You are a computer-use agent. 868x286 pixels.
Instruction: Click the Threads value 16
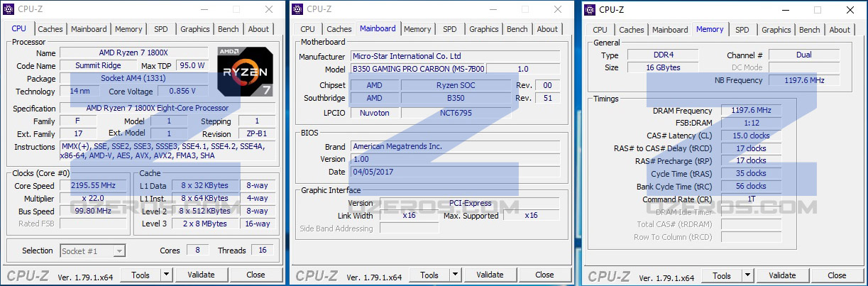tap(263, 250)
